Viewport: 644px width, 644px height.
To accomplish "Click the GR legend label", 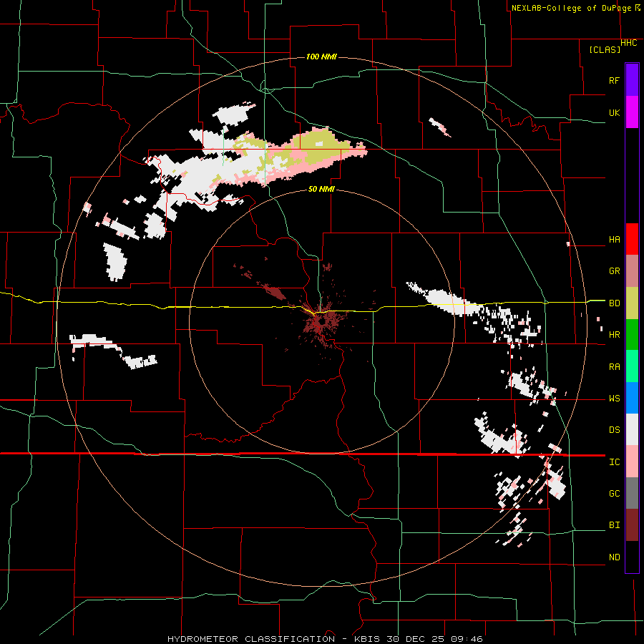I will [x=615, y=271].
